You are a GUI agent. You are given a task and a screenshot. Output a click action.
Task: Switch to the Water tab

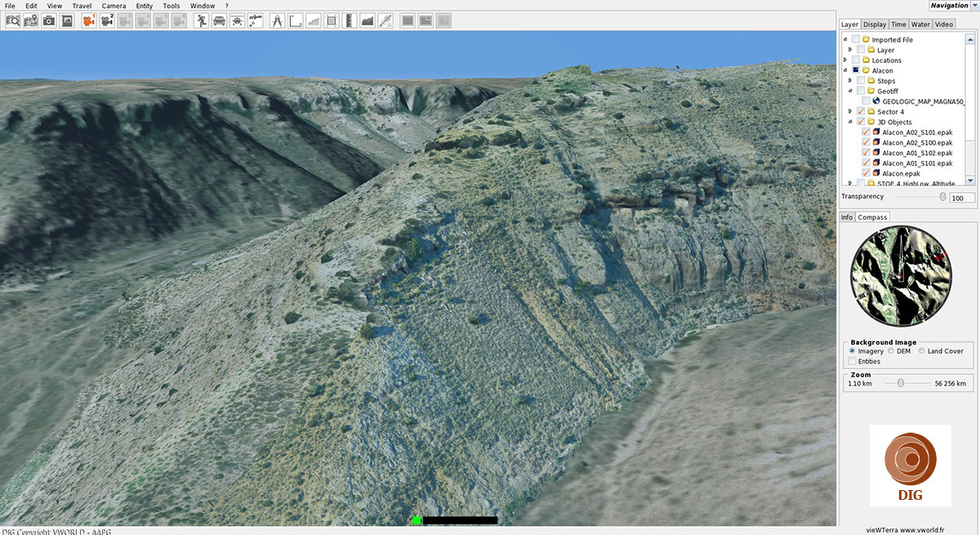[x=920, y=25]
